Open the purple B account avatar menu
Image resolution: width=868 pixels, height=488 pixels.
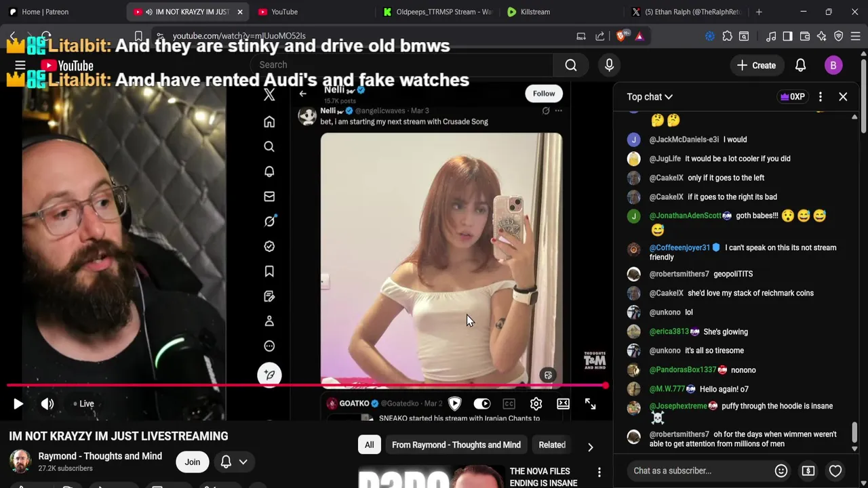(x=833, y=65)
